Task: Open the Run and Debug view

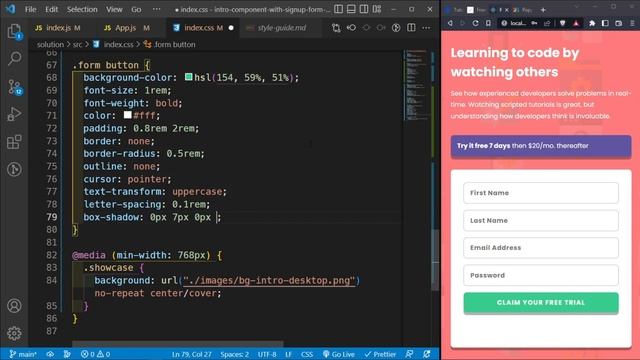Action: tap(14, 114)
